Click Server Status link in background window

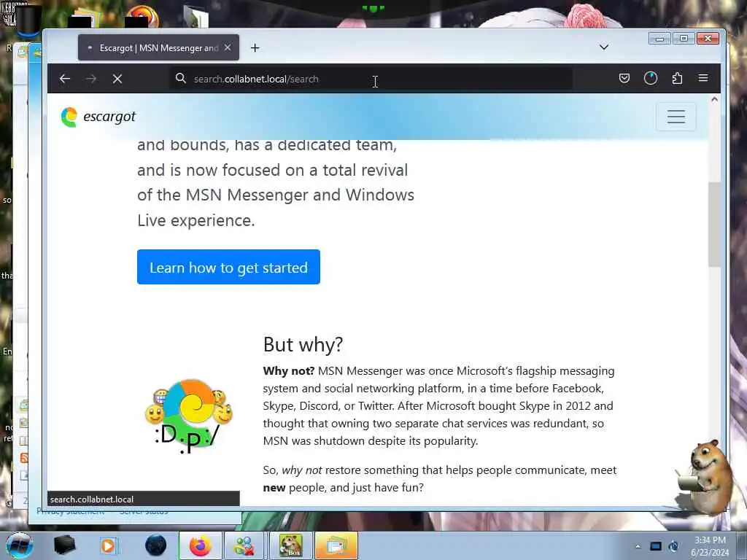pos(144,513)
